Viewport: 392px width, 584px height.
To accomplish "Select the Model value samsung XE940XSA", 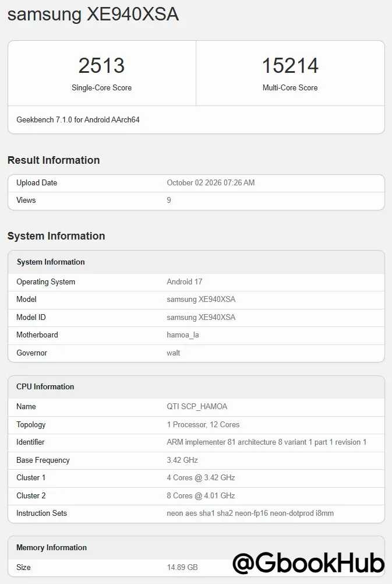I will 201,299.
